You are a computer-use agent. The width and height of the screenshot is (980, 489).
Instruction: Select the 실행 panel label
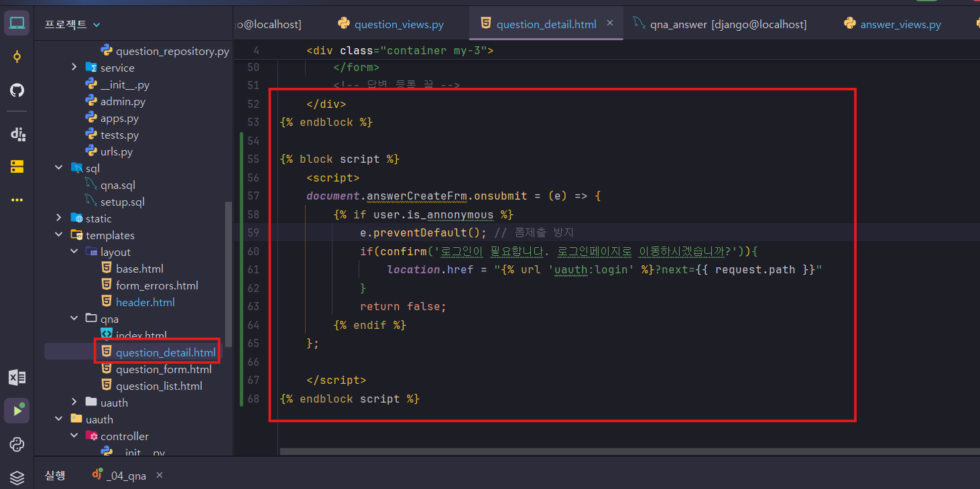tap(55, 476)
